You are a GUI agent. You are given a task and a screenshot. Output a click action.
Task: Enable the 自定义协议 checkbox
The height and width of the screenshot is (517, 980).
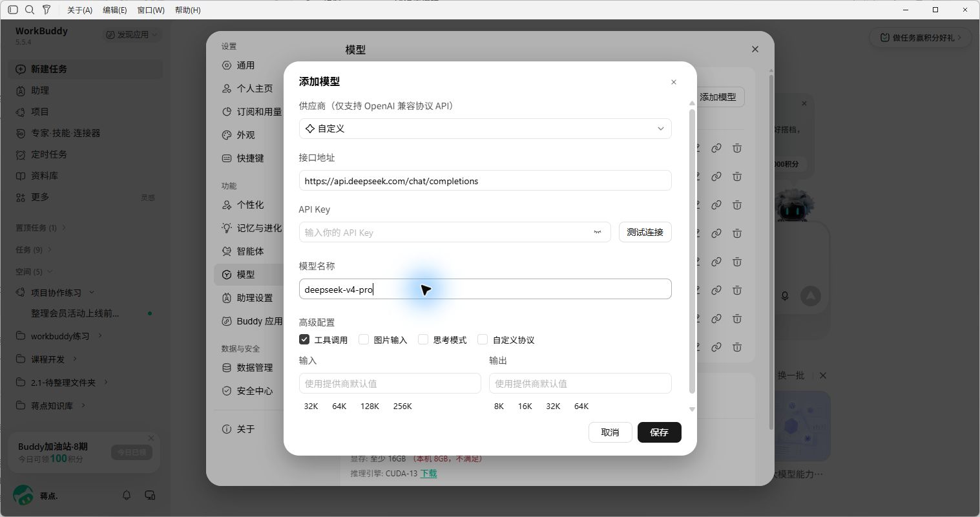(x=483, y=339)
